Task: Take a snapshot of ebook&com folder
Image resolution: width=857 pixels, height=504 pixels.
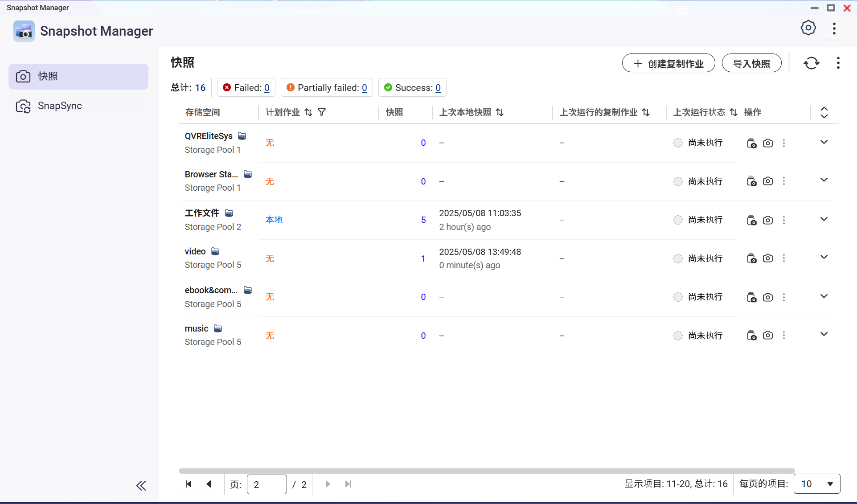Action: point(768,297)
